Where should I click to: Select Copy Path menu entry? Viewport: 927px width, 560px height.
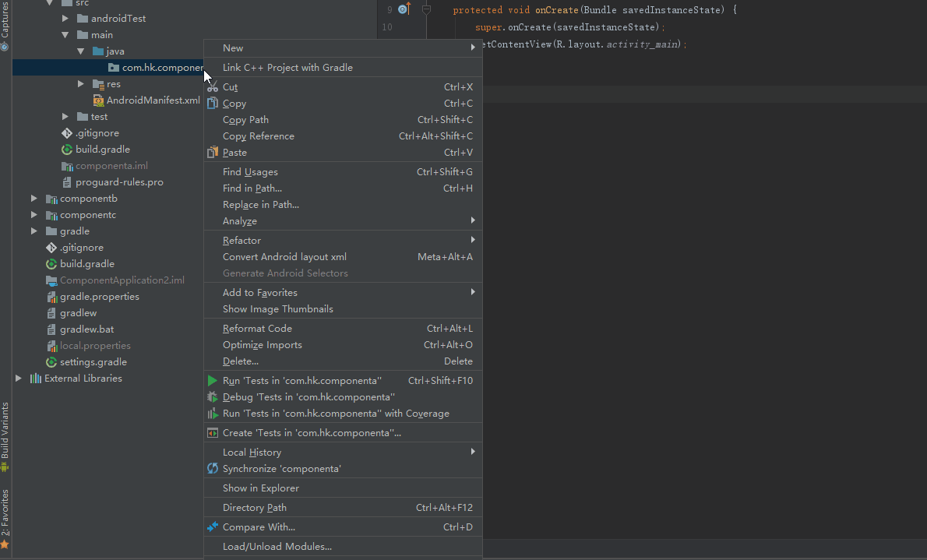point(343,119)
